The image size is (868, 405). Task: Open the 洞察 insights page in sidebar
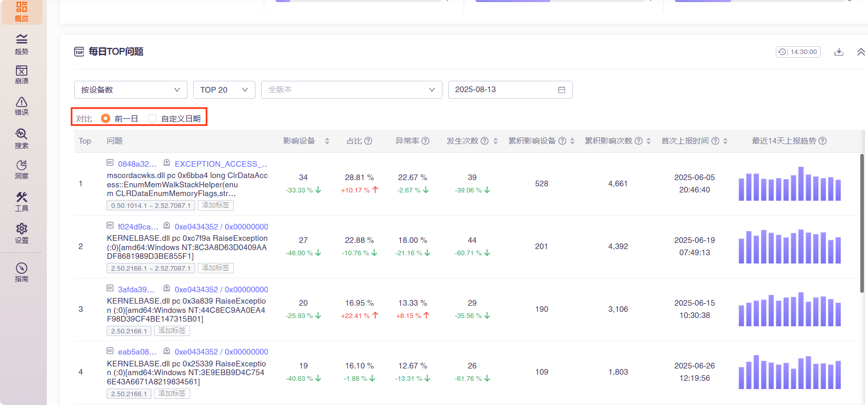tap(22, 169)
